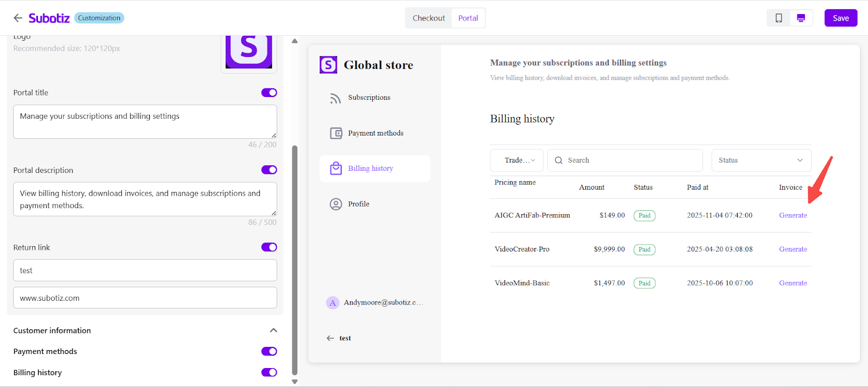Click the Save button
Screen dimensions: 868x387
[840, 18]
